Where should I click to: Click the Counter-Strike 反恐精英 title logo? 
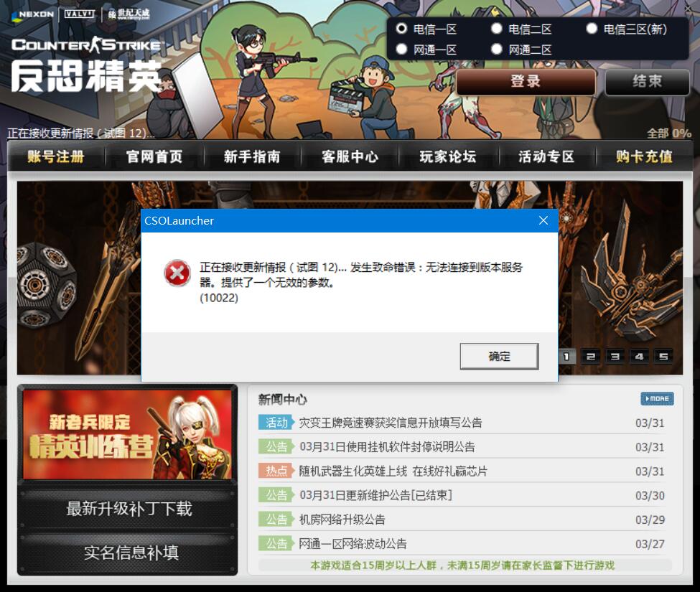(x=86, y=65)
